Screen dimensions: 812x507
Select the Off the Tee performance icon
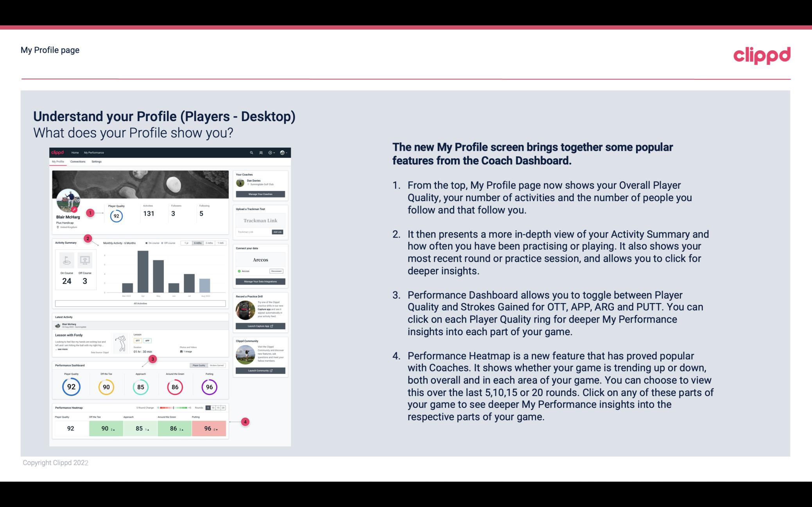(106, 386)
